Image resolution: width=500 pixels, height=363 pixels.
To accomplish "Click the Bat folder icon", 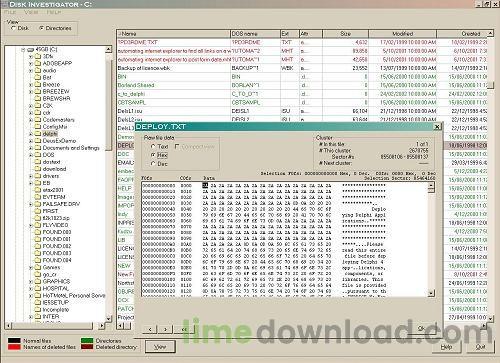I will coord(38,78).
